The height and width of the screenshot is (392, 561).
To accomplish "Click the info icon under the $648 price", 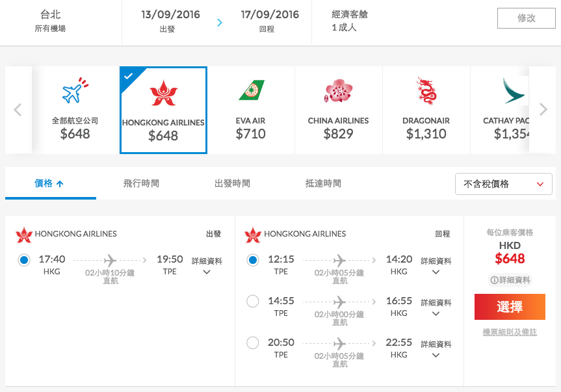I will coord(494,280).
